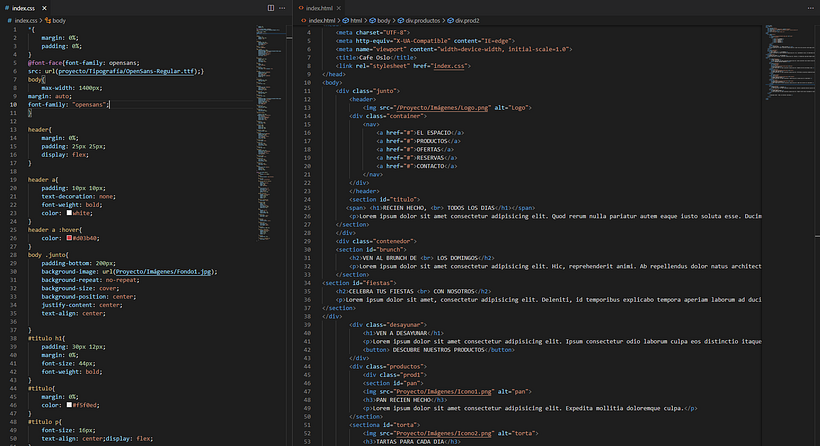Click the RESERVAS nav link line
This screenshot has width=820, height=446.
click(x=417, y=158)
